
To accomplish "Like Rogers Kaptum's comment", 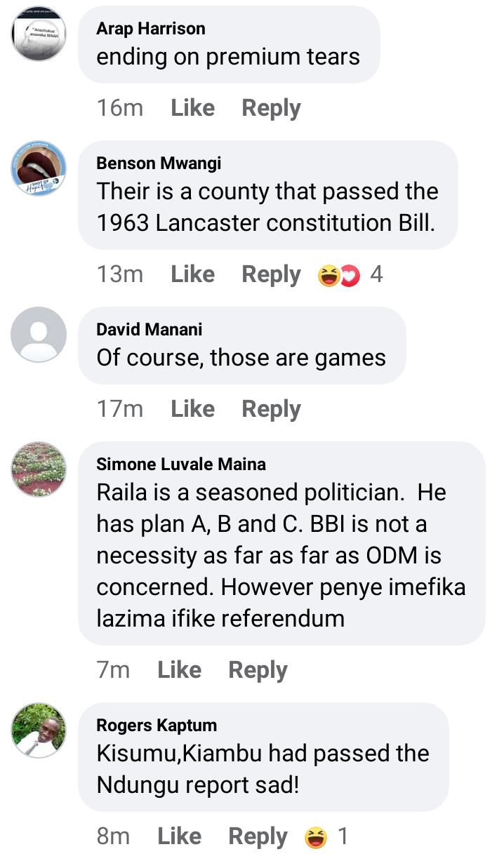I will coord(180,836).
